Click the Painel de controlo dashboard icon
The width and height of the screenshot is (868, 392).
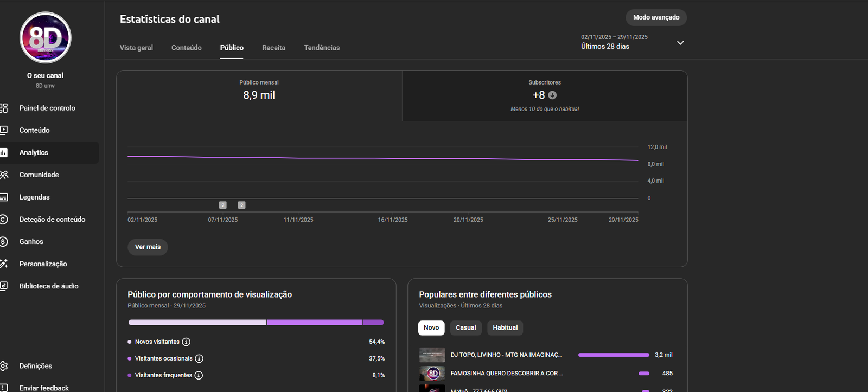pos(4,108)
